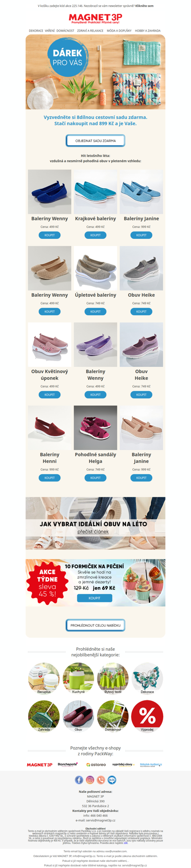Follow the 'přečíst článek' link
The image size is (191, 868).
[x=93, y=532]
